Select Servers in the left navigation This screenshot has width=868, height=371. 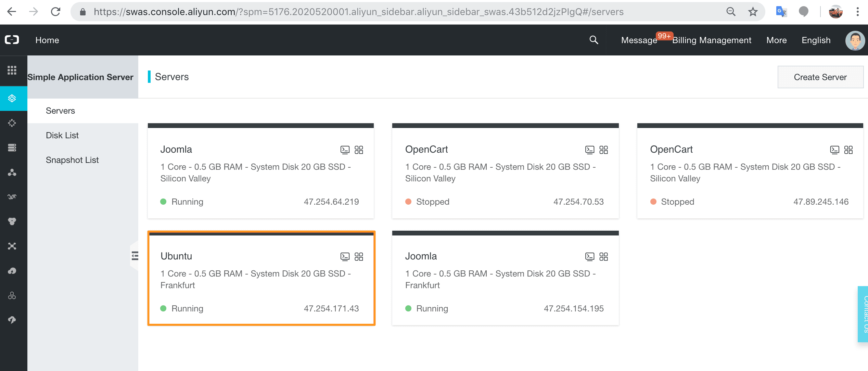coord(83,111)
